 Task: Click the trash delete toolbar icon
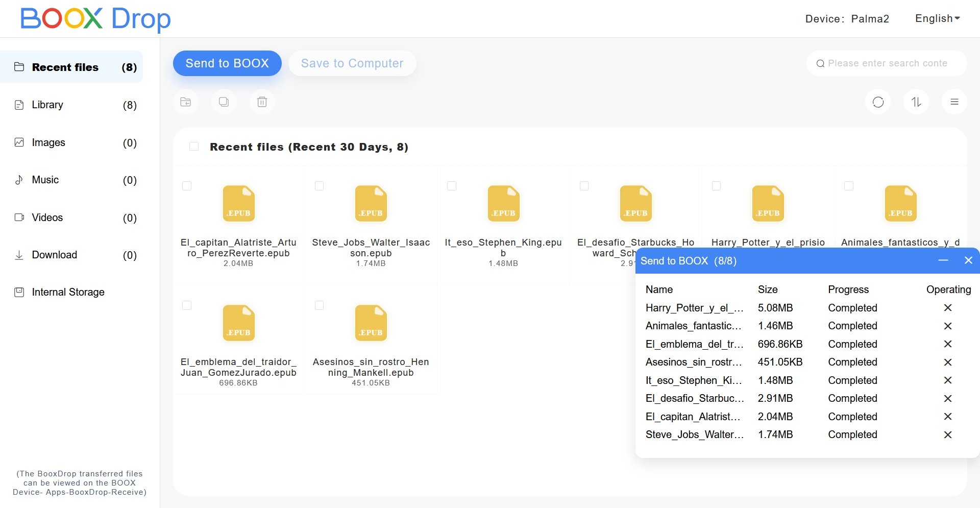coord(262,102)
